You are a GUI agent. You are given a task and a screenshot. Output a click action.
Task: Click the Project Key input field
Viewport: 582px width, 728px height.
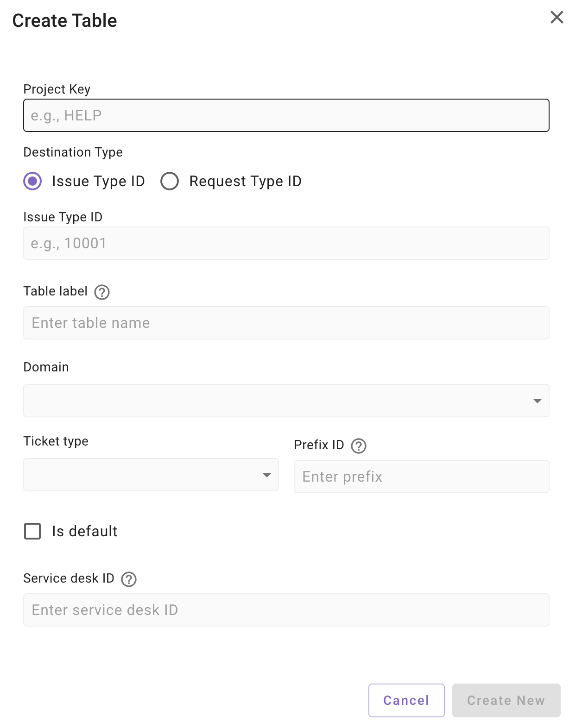(x=286, y=115)
